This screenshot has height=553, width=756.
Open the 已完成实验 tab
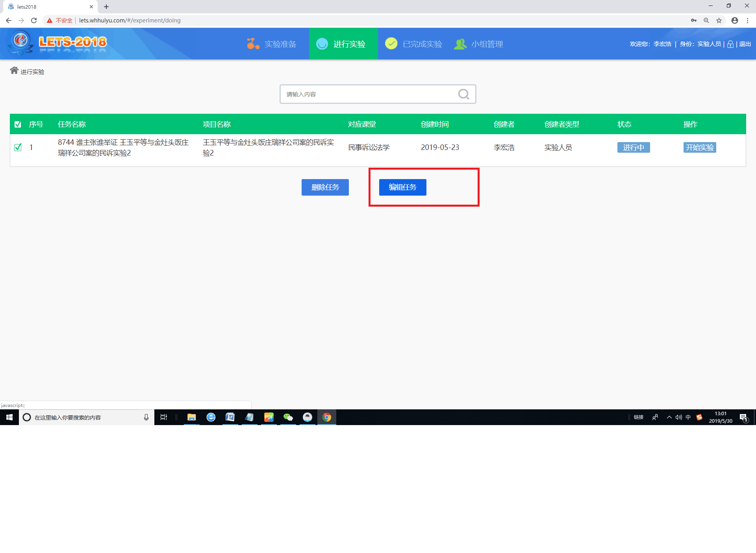(x=413, y=44)
